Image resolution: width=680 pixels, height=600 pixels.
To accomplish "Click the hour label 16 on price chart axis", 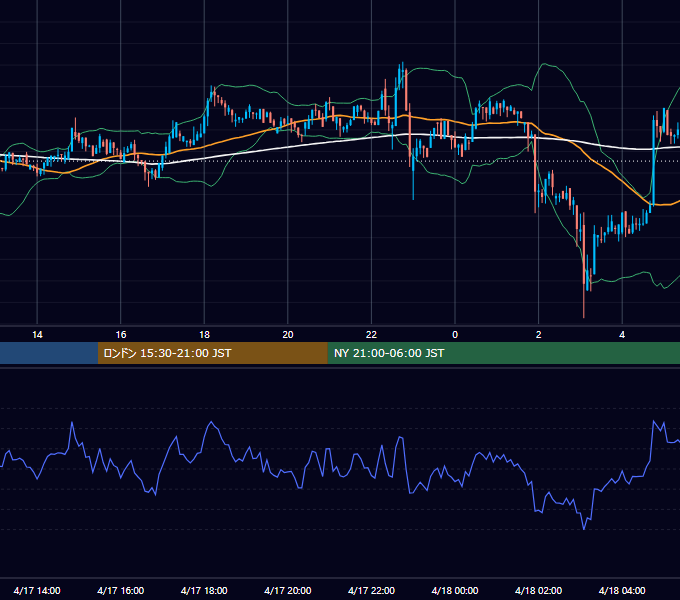I will click(x=121, y=335).
